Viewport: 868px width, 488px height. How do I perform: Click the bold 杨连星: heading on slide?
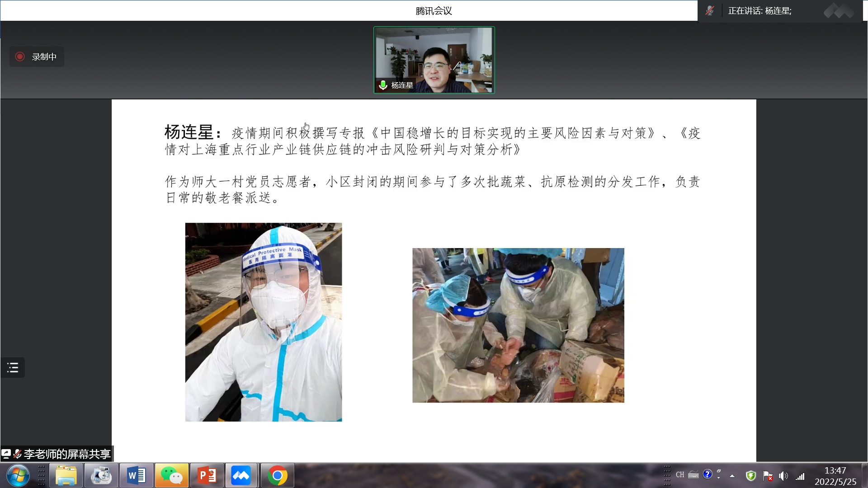tap(193, 132)
